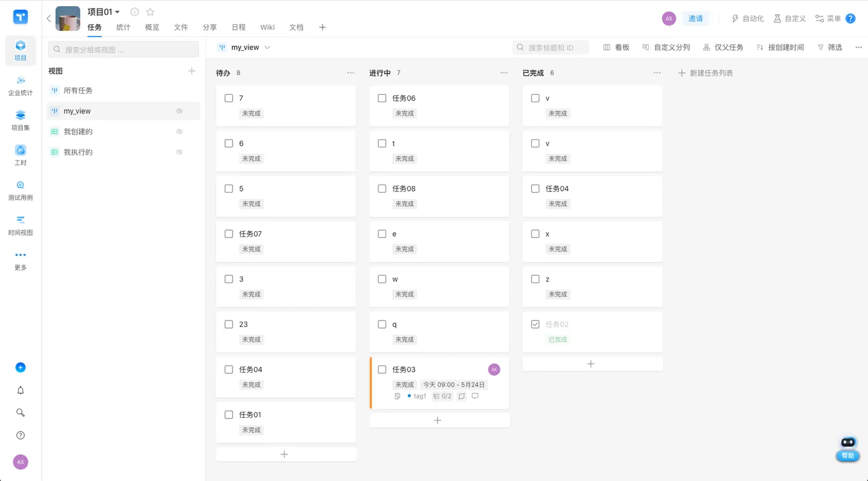The width and height of the screenshot is (868, 481).
Task: Open more options for 进行中 column
Action: pyautogui.click(x=503, y=73)
